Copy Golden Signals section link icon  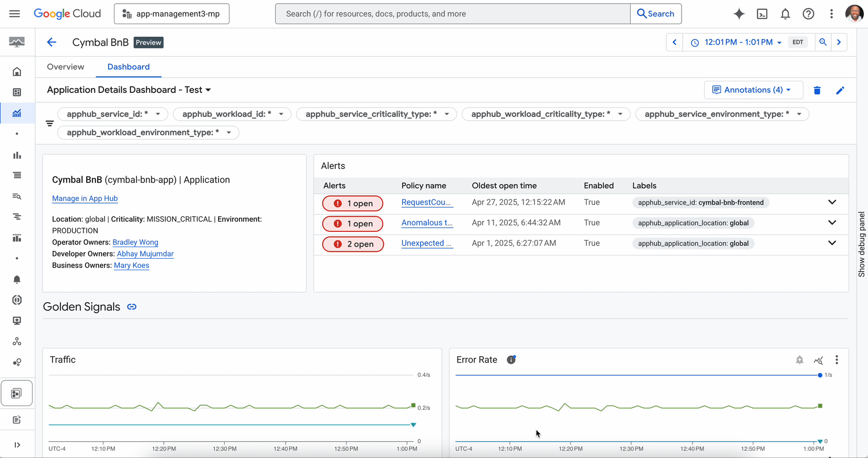132,307
